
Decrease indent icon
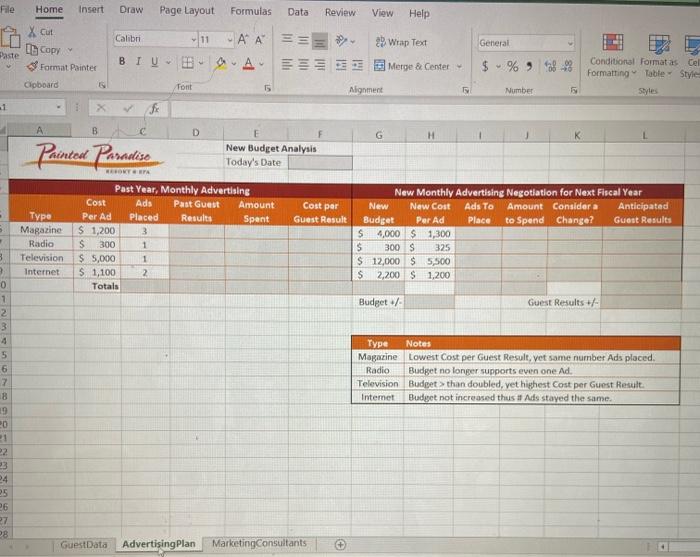(341, 65)
